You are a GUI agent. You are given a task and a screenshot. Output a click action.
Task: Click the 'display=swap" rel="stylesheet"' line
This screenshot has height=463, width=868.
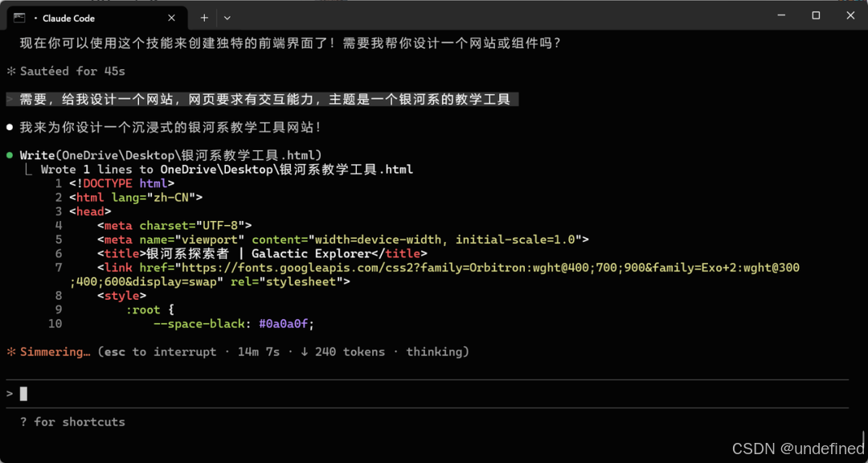[x=210, y=282]
